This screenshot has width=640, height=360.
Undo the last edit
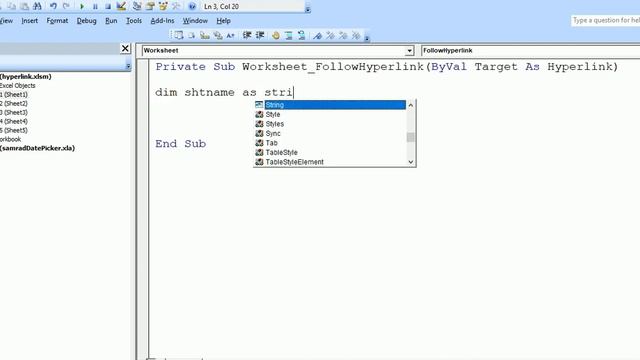coord(53,7)
